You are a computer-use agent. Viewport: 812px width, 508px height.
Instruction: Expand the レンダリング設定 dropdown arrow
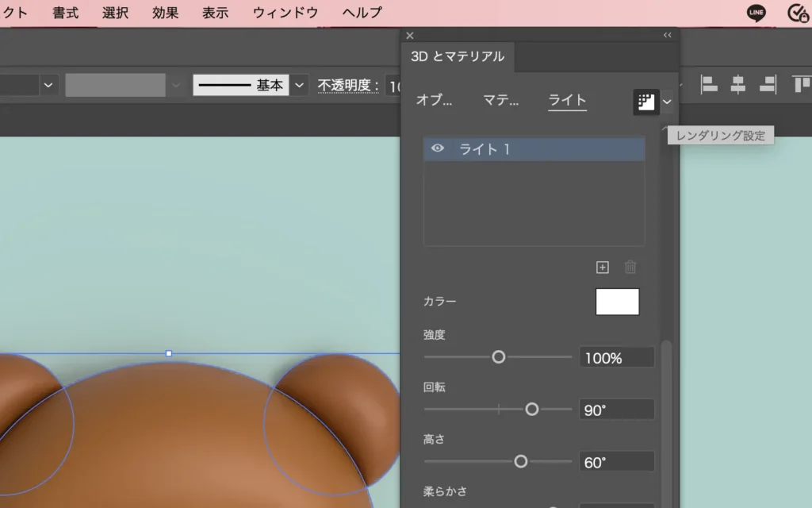[668, 102]
